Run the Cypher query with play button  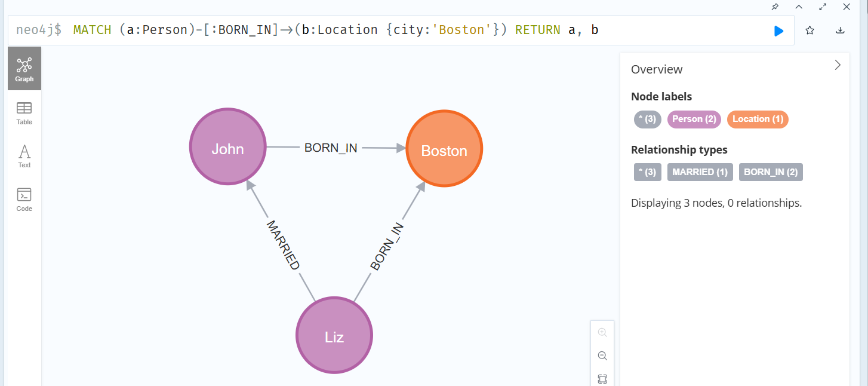(x=778, y=30)
